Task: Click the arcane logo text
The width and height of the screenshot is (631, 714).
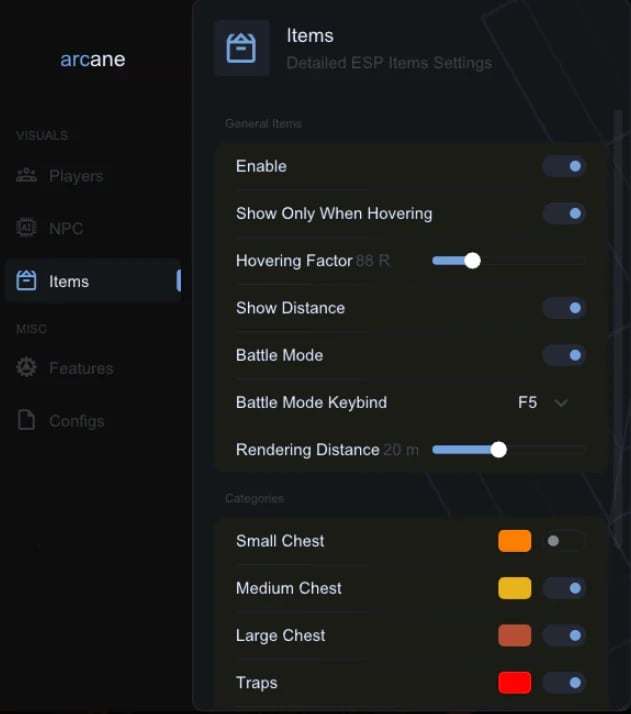Action: tap(92, 59)
